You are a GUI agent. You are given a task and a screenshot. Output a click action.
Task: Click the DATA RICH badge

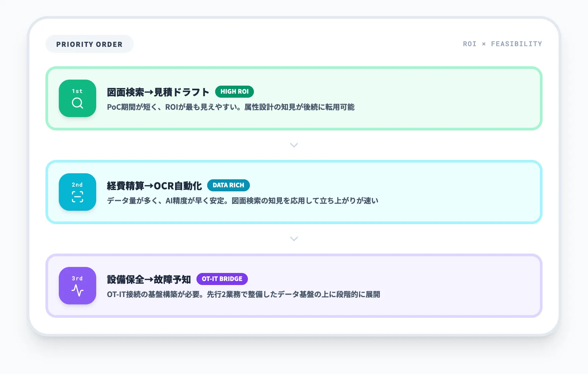click(x=228, y=185)
